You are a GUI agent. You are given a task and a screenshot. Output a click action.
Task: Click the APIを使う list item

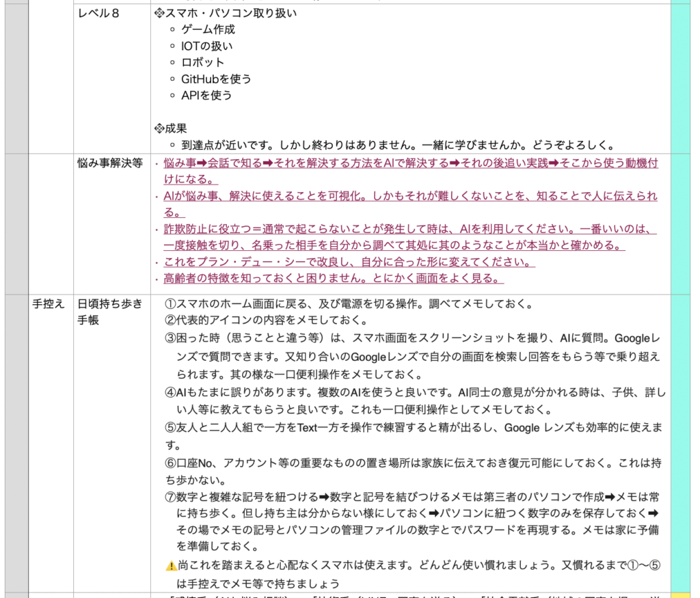click(x=206, y=95)
